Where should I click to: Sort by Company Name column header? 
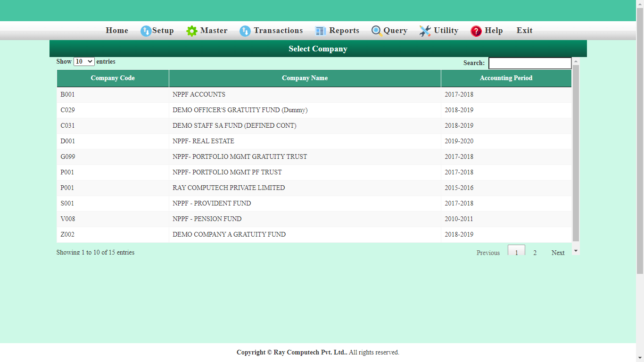[x=305, y=78]
